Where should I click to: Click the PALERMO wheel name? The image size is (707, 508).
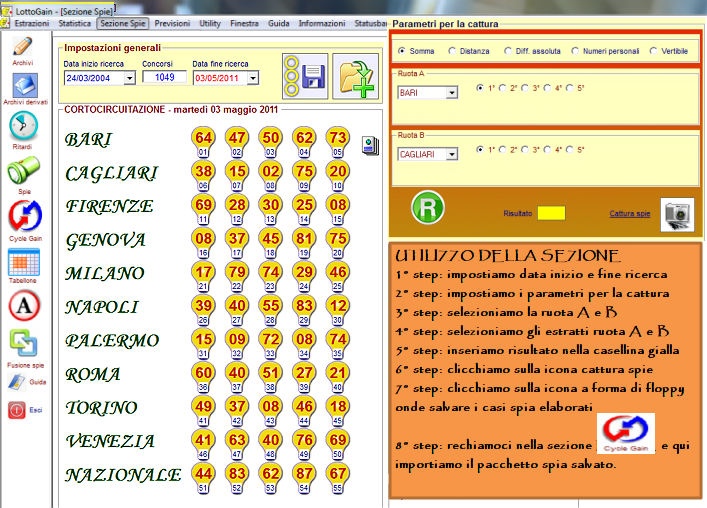[112, 341]
